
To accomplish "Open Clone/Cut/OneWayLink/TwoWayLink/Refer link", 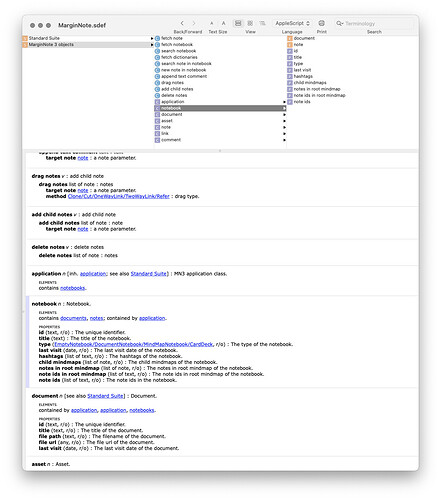I will pyautogui.click(x=119, y=196).
